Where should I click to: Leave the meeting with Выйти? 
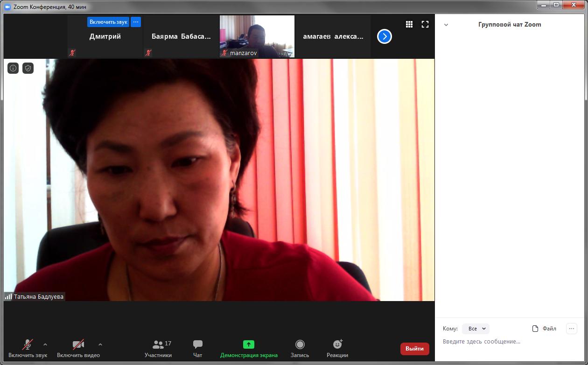point(414,349)
